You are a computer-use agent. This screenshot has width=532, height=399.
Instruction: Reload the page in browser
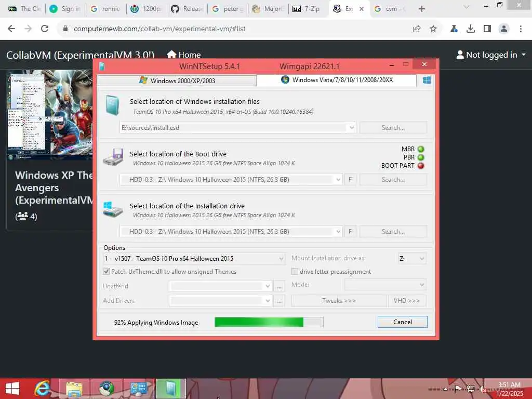[45, 29]
